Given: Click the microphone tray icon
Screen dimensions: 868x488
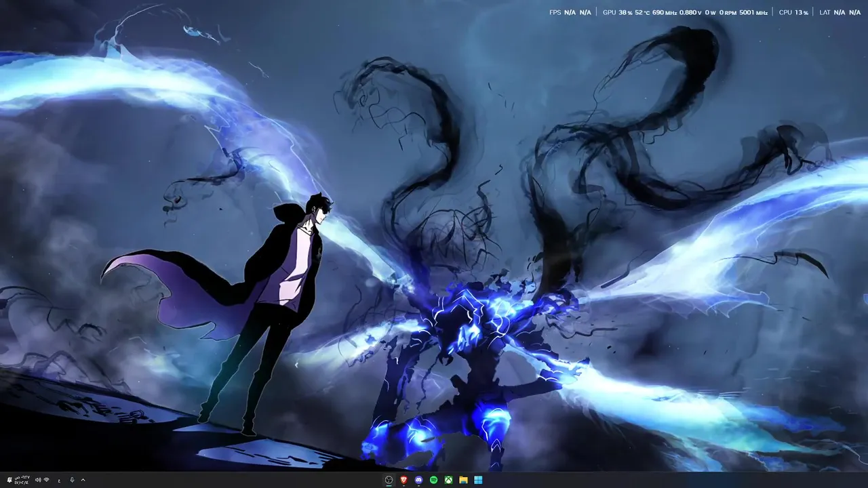Looking at the screenshot, I should click(72, 480).
